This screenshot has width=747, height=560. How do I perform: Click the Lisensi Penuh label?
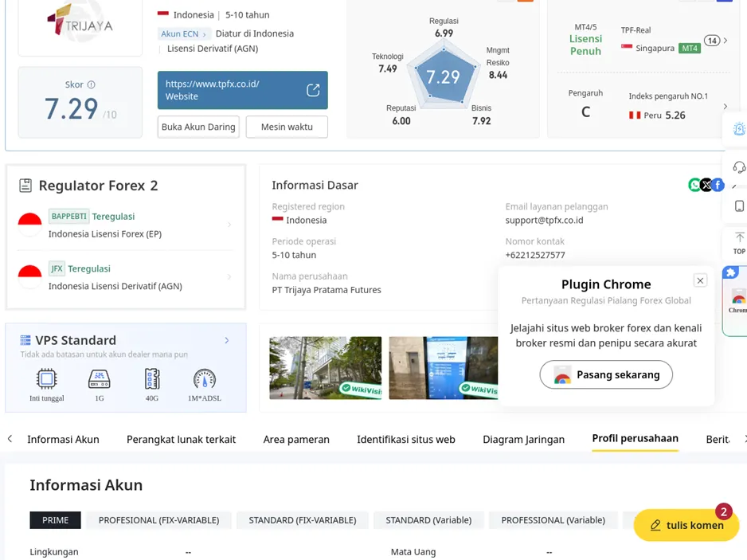coord(585,45)
